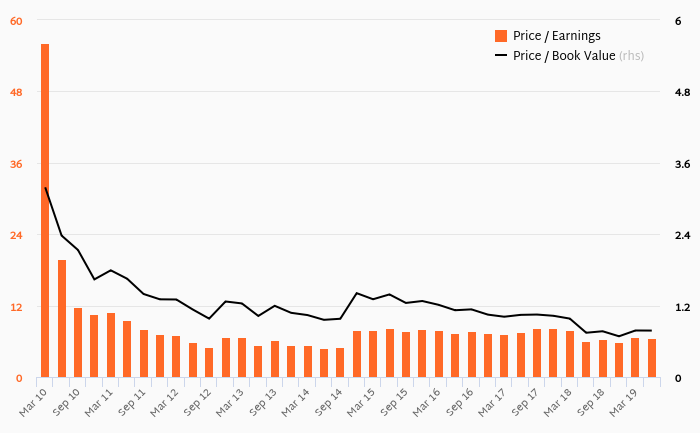The width and height of the screenshot is (700, 433).
Task: Click the grey (rhs) legend text
Action: click(x=631, y=56)
